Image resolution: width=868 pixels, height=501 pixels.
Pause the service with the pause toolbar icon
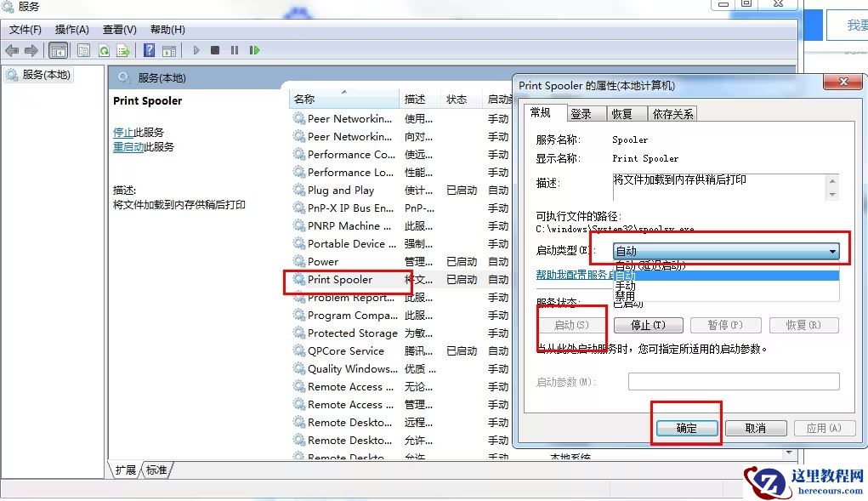[x=234, y=50]
